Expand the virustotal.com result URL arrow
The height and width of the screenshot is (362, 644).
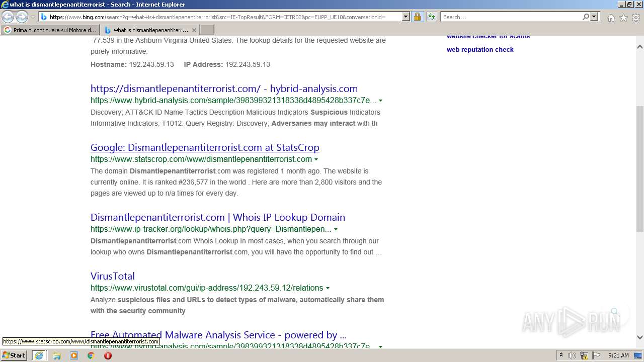pyautogui.click(x=328, y=288)
